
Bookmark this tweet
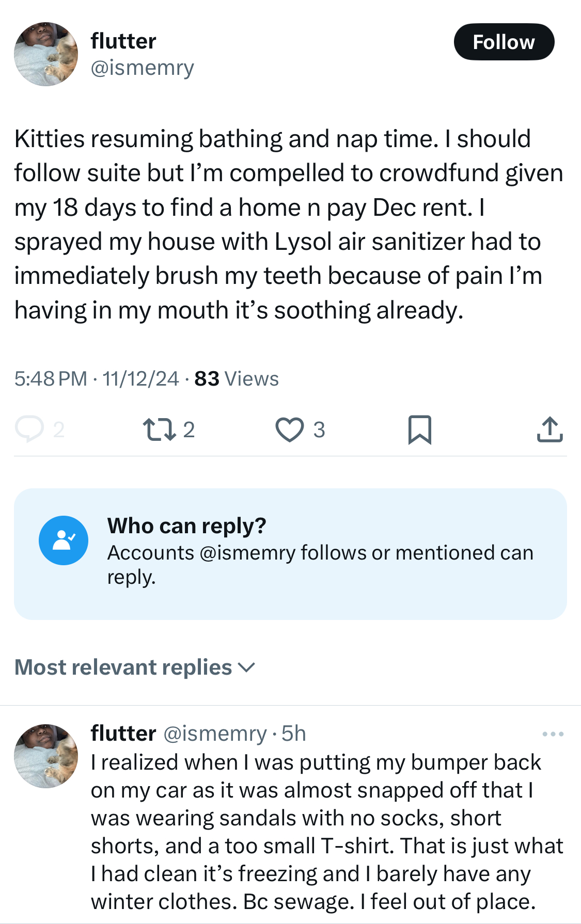[x=419, y=429]
